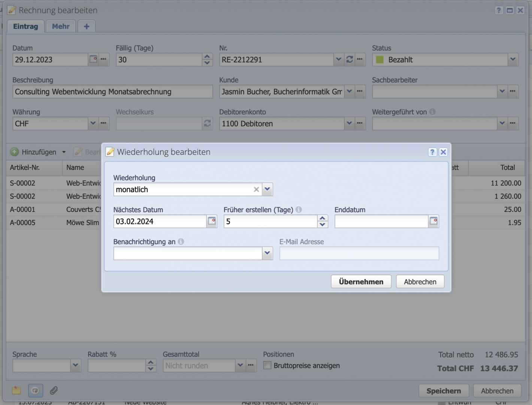
Task: Open the notes sticky-note icon
Action: (16, 390)
